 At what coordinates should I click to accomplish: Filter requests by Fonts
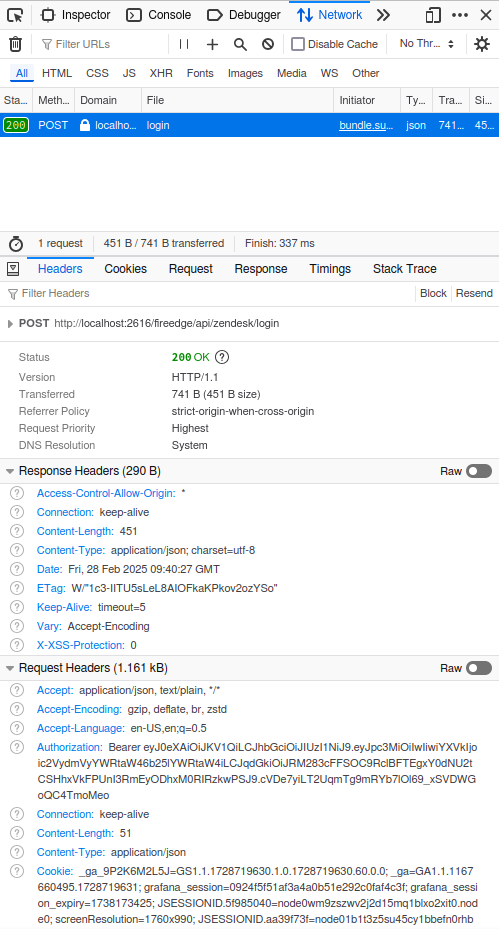tap(200, 73)
